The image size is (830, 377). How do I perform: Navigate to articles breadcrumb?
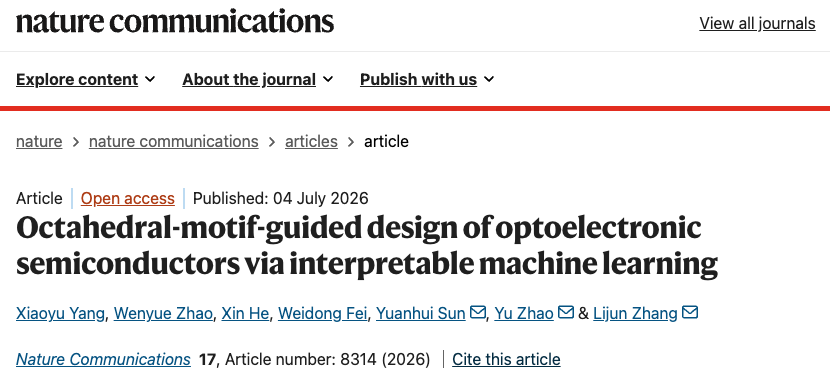311,141
